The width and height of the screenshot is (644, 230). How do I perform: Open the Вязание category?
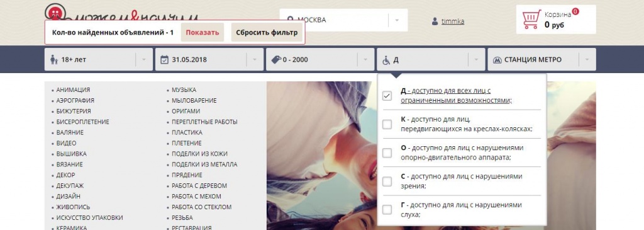69,164
